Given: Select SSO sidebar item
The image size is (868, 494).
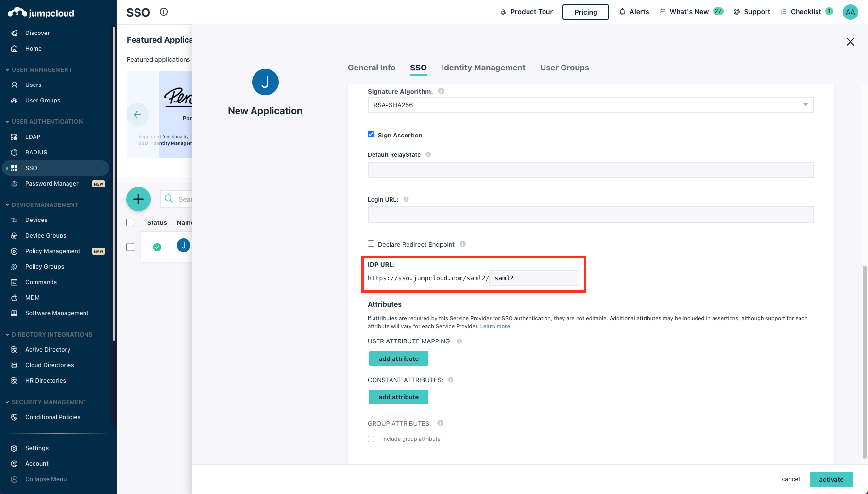Looking at the screenshot, I should tap(55, 168).
